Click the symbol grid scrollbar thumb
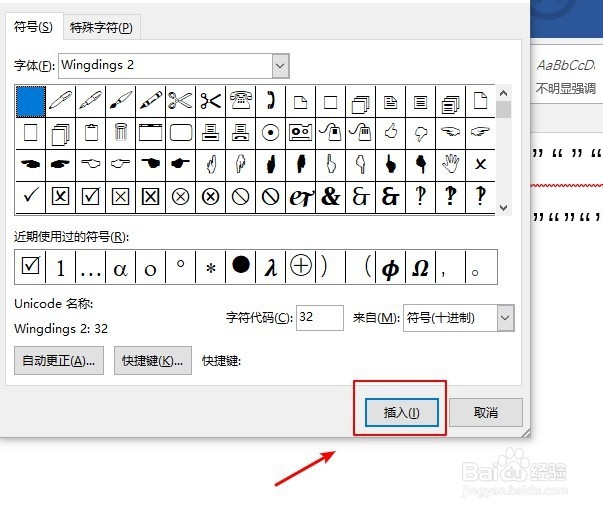 (x=503, y=110)
